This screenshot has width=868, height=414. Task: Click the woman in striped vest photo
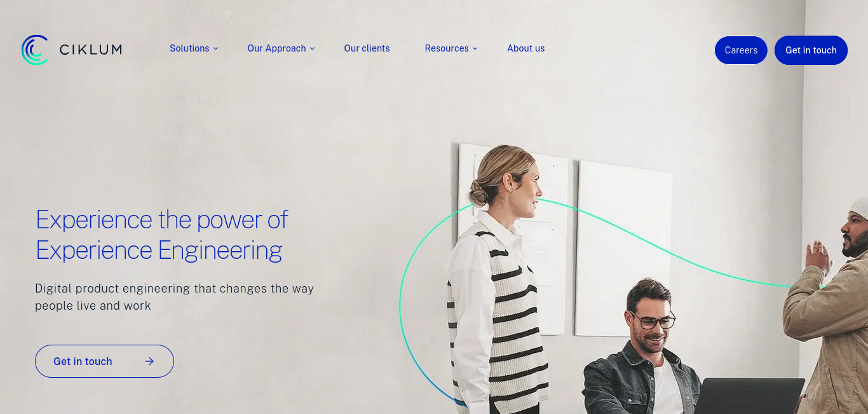[499, 280]
